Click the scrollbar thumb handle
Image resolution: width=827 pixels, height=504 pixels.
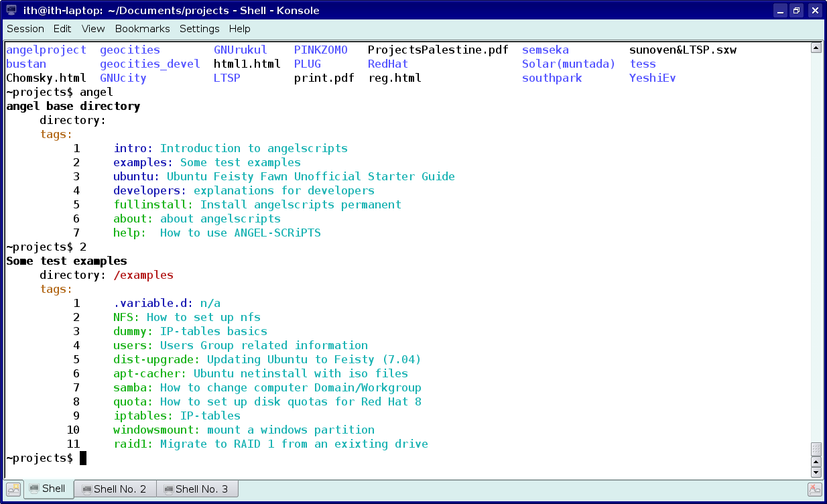tap(816, 449)
